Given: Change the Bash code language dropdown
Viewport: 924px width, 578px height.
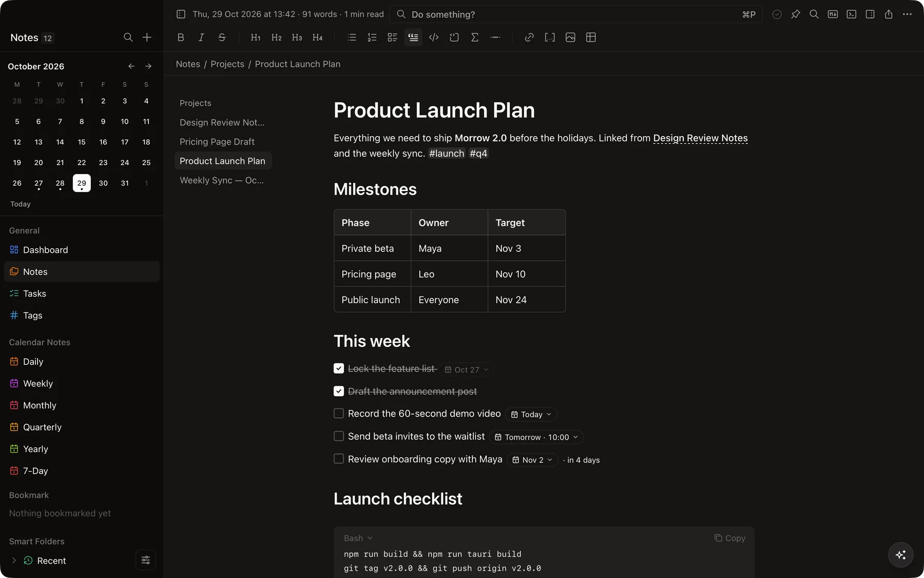Looking at the screenshot, I should [358, 538].
